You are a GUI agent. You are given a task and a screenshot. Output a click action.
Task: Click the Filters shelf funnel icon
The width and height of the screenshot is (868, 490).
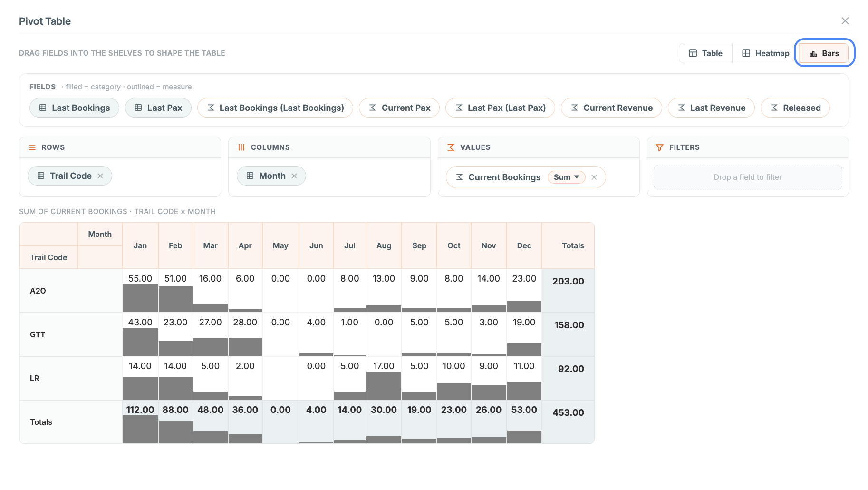pos(660,147)
